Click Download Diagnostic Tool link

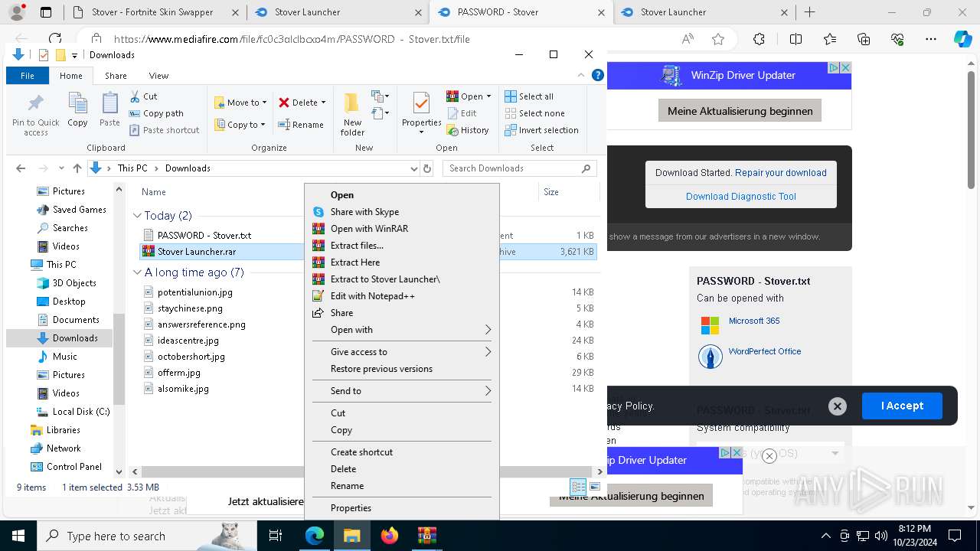741,197
